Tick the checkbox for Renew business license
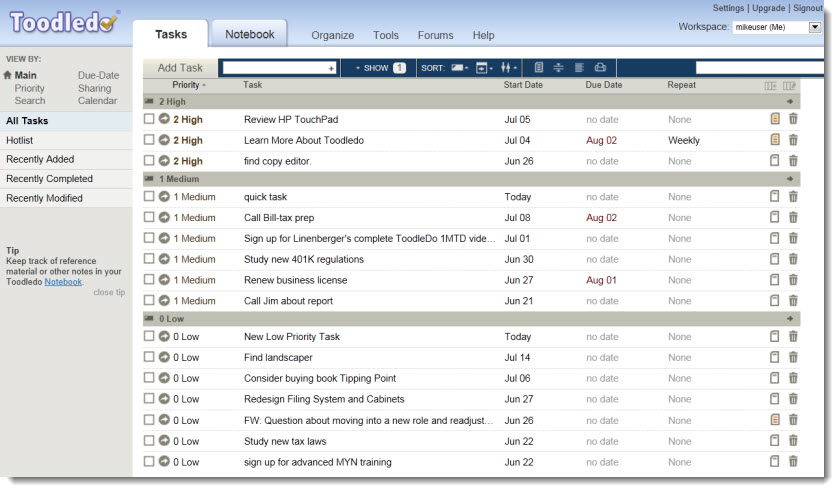The width and height of the screenshot is (839, 492). [149, 280]
